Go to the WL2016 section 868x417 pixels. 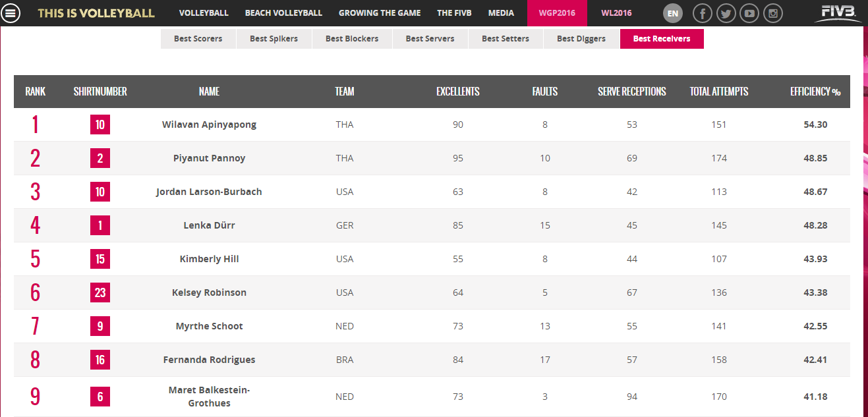(x=616, y=13)
